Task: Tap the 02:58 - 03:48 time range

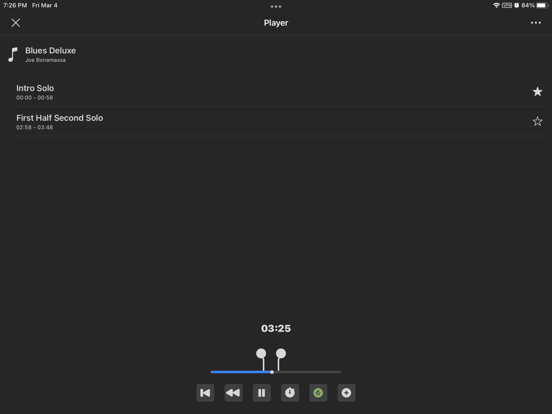Action: 34,127
